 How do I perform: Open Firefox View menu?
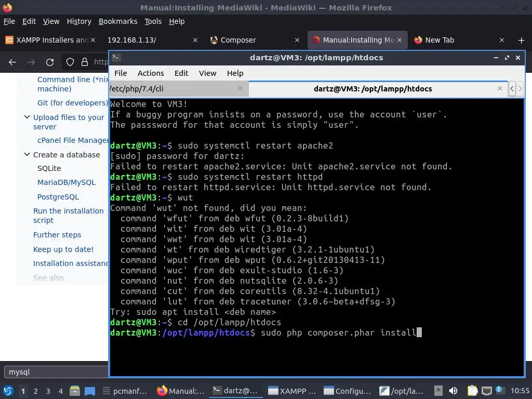pyautogui.click(x=51, y=21)
